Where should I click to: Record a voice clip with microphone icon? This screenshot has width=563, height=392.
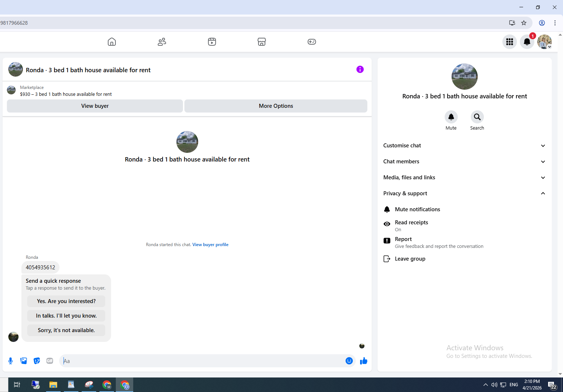pyautogui.click(x=11, y=361)
